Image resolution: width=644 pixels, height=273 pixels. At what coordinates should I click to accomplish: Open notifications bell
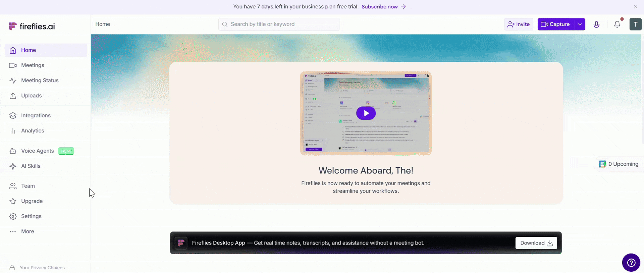click(x=617, y=24)
